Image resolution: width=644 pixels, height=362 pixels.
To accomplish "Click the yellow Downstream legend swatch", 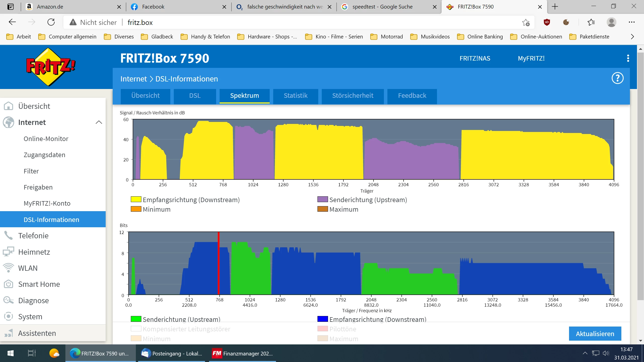I will point(136,200).
